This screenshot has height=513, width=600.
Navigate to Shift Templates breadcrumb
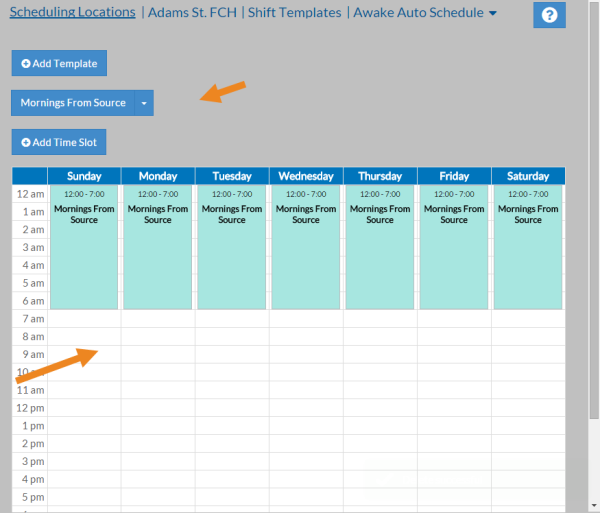[x=294, y=13]
